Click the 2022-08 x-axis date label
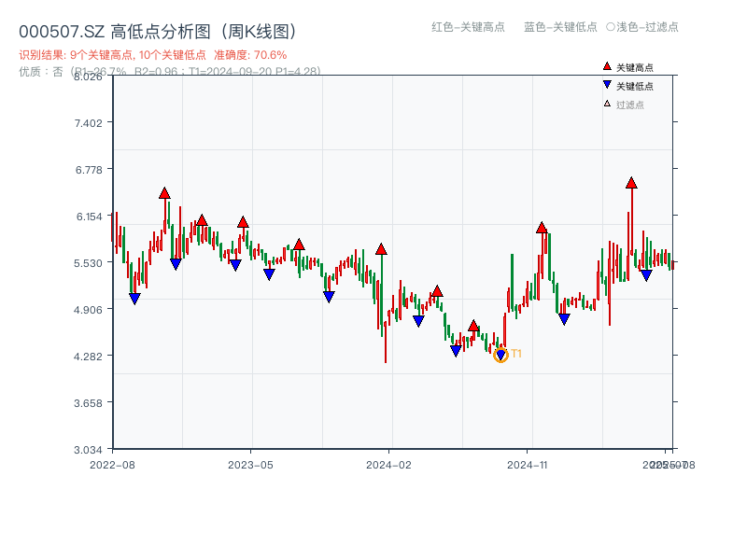Screen dimensions: 747x560 pos(112,464)
